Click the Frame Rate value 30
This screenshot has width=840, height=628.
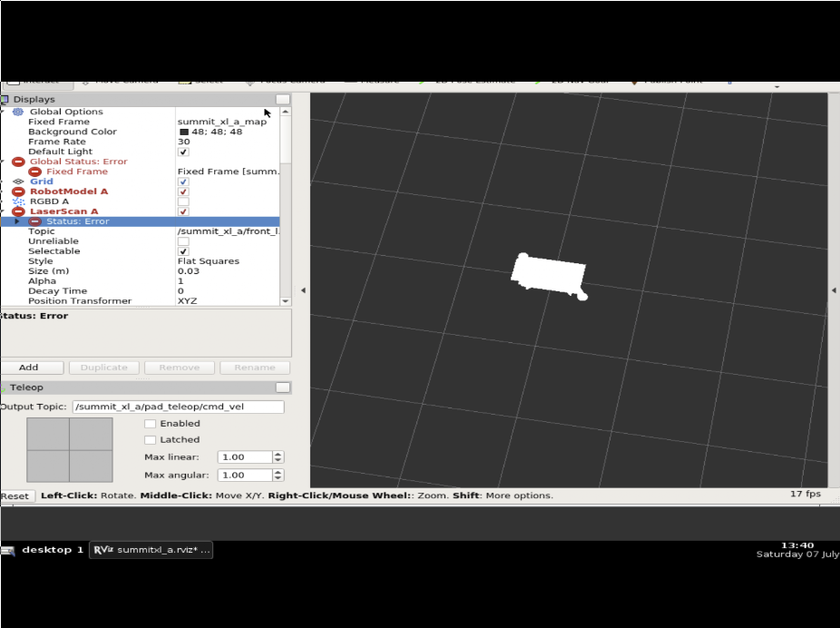tap(184, 142)
